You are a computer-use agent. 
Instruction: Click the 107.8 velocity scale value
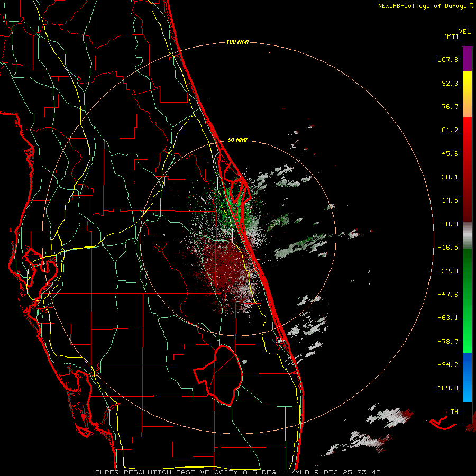click(448, 59)
